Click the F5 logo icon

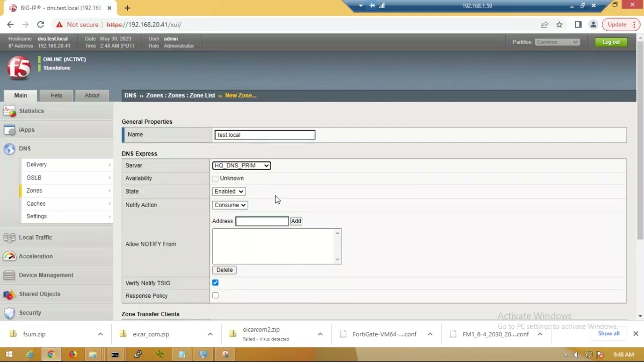pyautogui.click(x=19, y=67)
